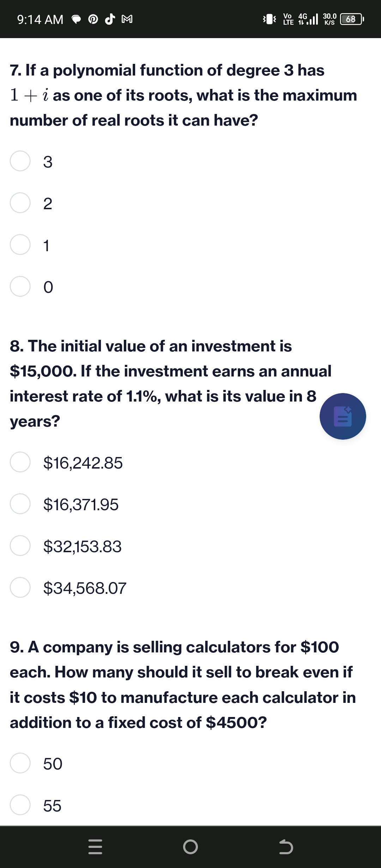This screenshot has height=868, width=381.
Task: Select answer 3 for question 7
Action: pyautogui.click(x=20, y=161)
